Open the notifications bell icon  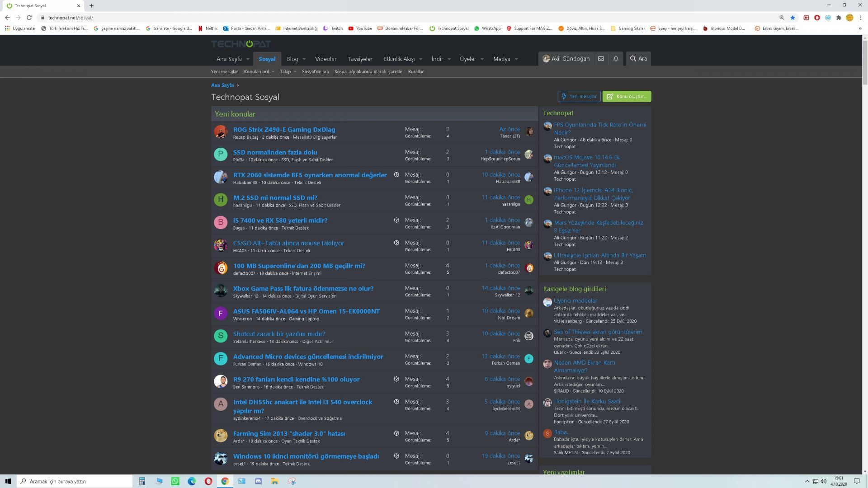point(616,59)
